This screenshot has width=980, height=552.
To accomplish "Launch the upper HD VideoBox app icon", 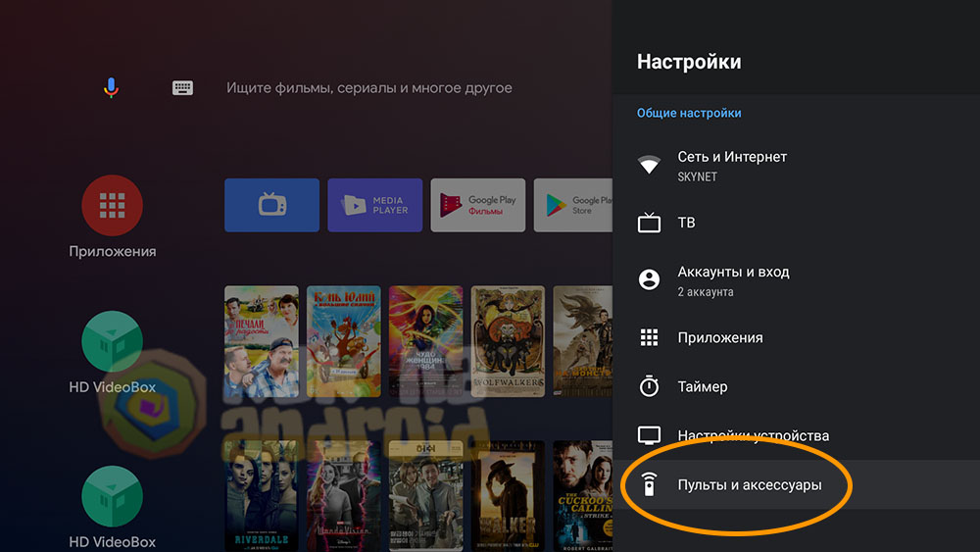I will click(x=113, y=340).
